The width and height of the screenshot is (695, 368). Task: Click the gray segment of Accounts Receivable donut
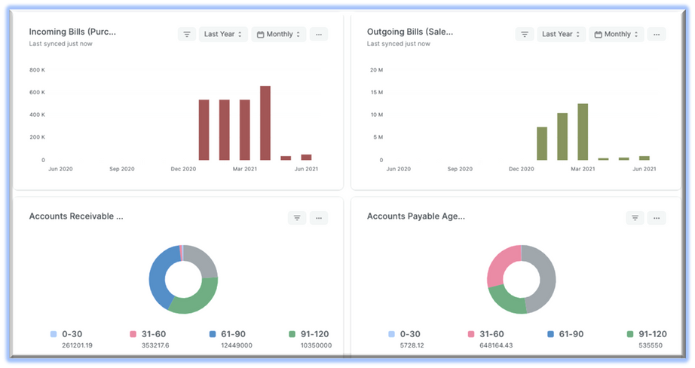point(203,260)
